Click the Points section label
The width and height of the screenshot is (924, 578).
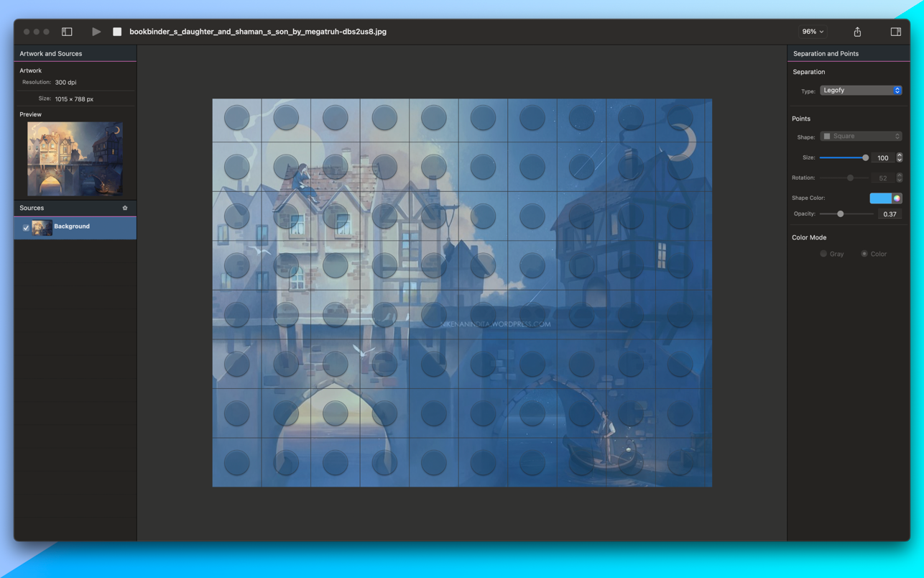point(801,119)
